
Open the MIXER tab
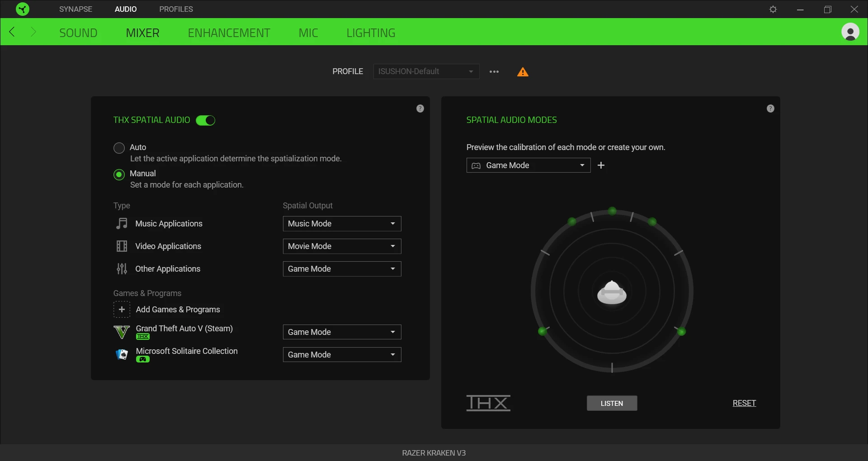[x=142, y=33]
